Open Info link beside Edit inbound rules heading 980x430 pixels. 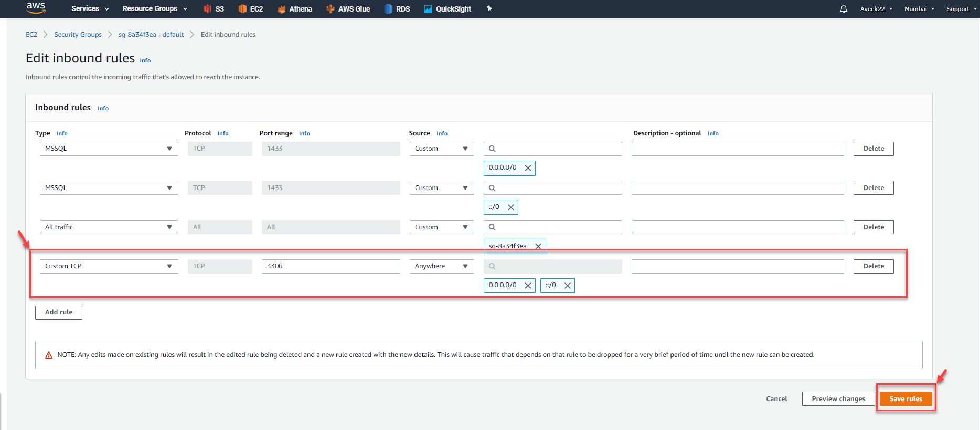(x=145, y=60)
